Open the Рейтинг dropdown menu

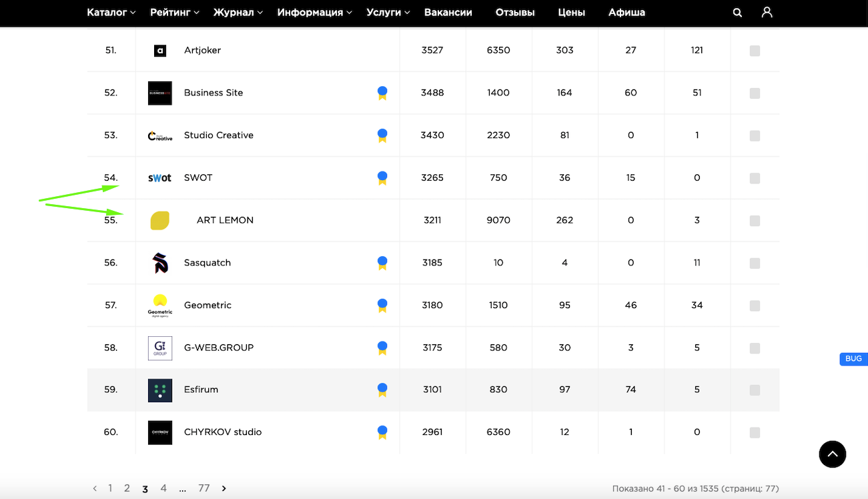point(175,13)
